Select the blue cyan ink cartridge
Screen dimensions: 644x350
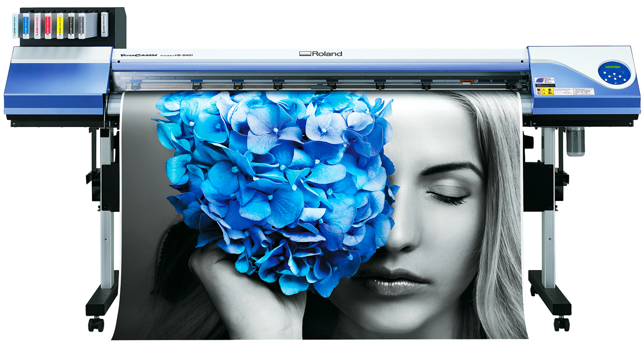pos(26,26)
